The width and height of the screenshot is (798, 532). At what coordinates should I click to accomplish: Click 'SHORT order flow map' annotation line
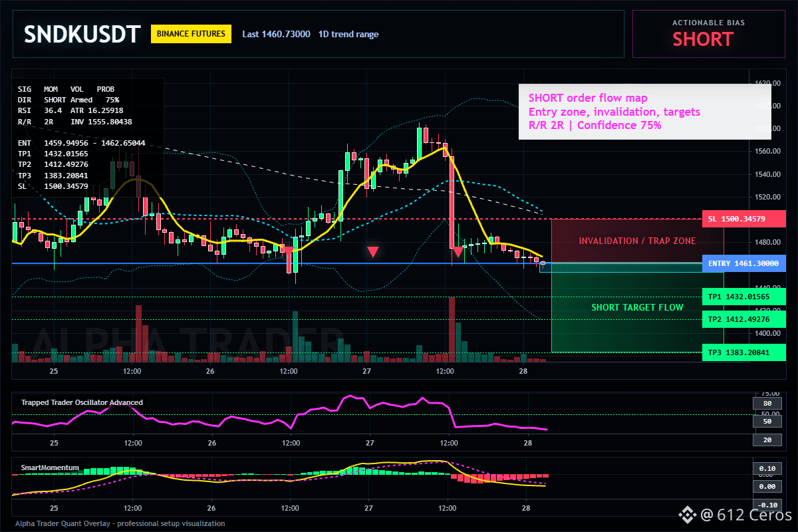[x=588, y=98]
